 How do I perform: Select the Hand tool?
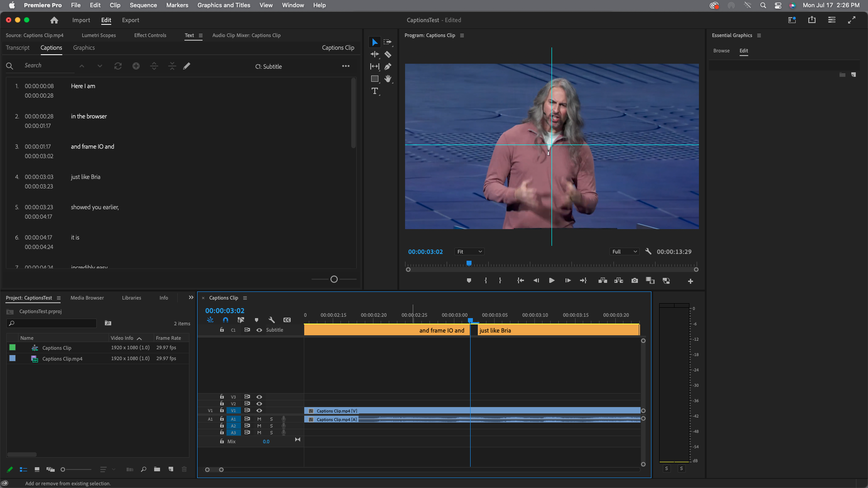pyautogui.click(x=388, y=79)
